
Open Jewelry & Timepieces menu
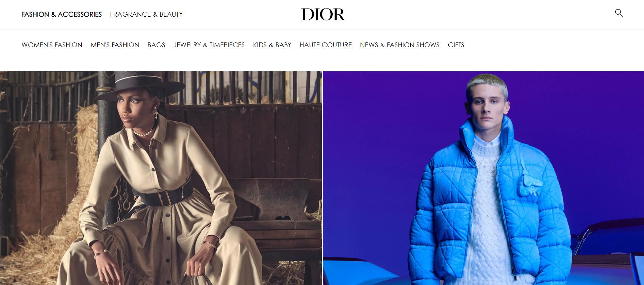click(x=209, y=45)
